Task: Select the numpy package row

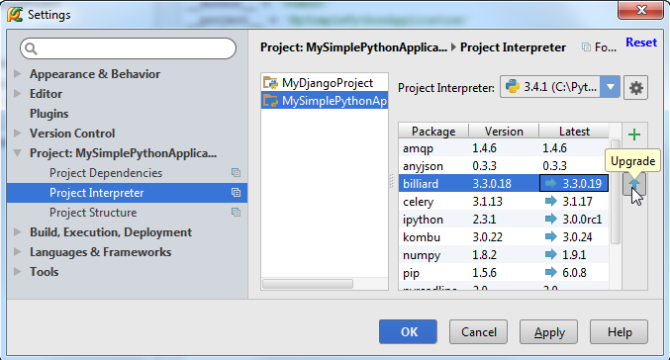Action: click(503, 255)
